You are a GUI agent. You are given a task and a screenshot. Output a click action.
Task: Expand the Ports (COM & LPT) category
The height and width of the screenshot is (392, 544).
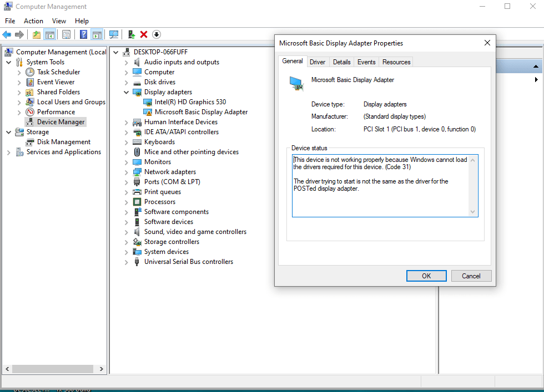tap(127, 182)
